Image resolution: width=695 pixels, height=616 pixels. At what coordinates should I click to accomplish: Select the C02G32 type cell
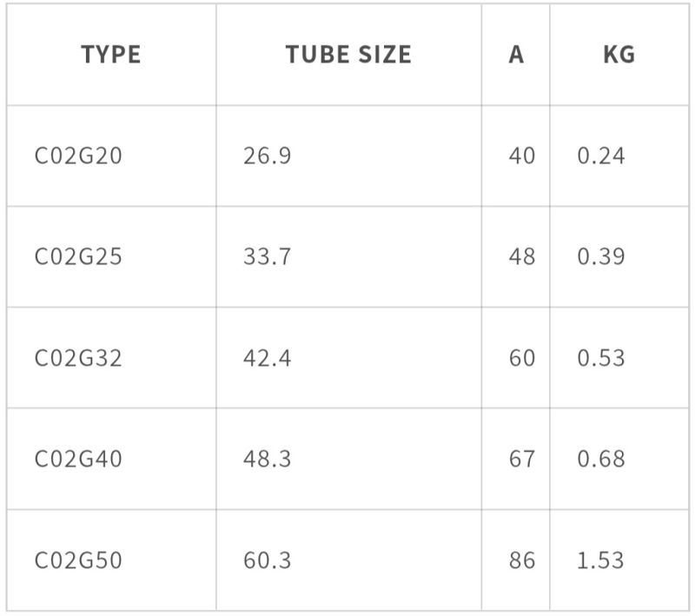[x=78, y=358]
